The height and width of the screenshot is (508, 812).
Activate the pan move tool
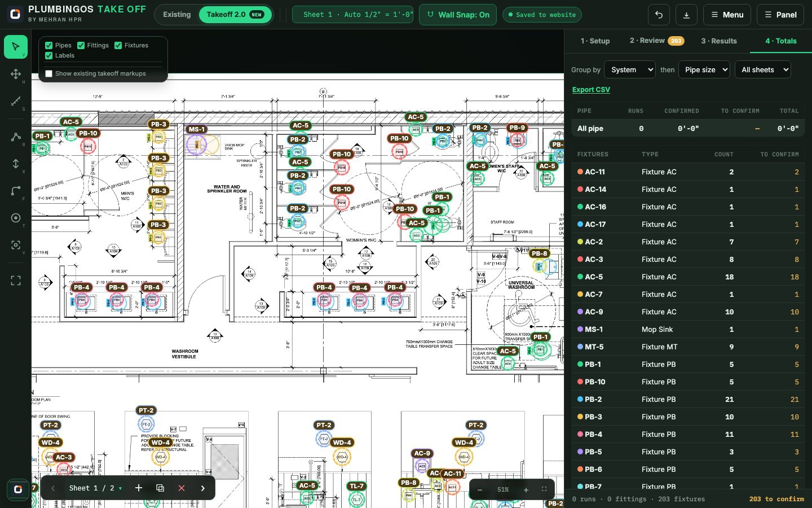tap(16, 74)
